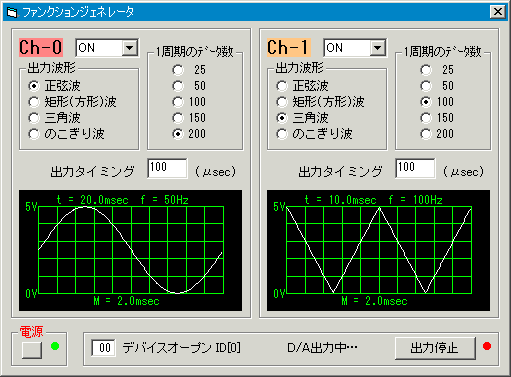
Task: Choose 150 data points for Ch-1
Action: click(x=437, y=118)
